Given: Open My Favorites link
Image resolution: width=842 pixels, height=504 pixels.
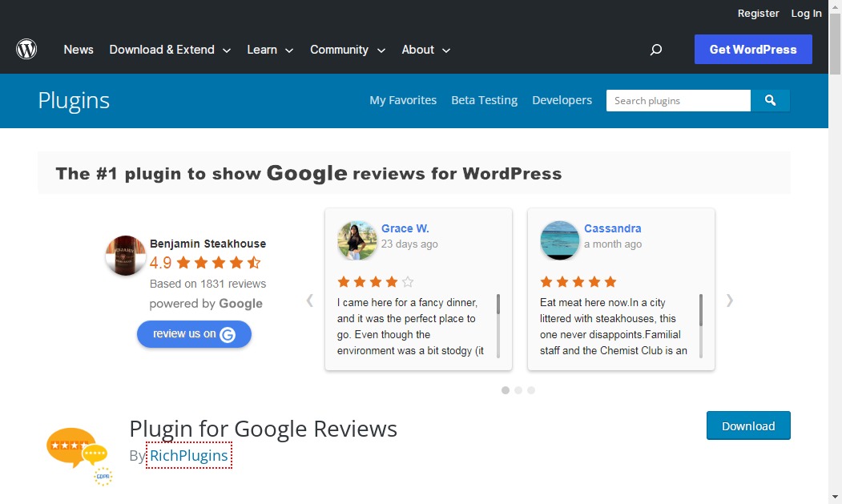Looking at the screenshot, I should tap(403, 100).
